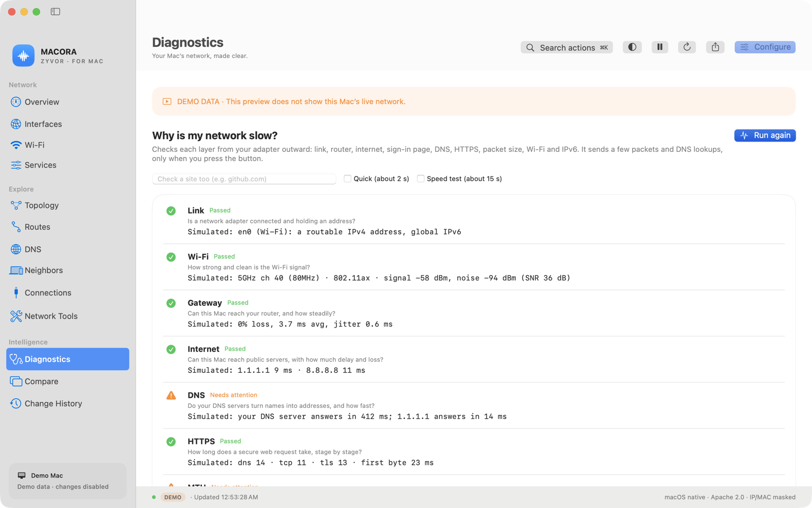Click macOS native · Apache 2.0 status text
The image size is (812, 508).
704,497
